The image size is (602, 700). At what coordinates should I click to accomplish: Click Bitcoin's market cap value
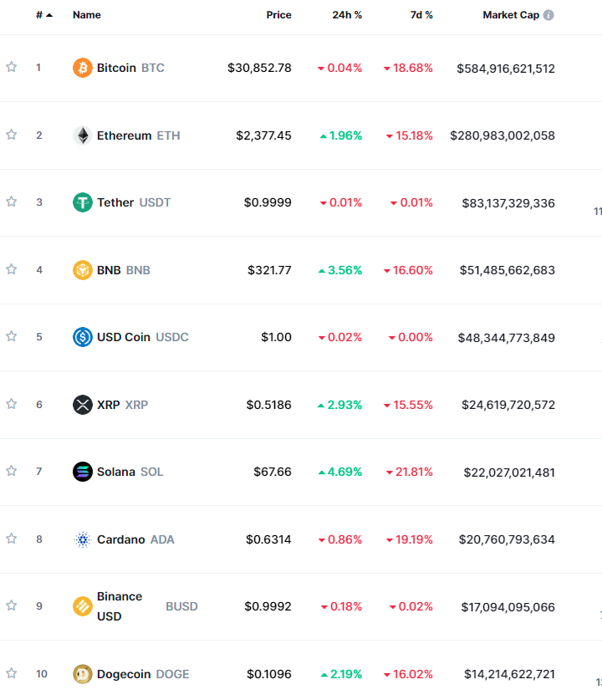(506, 69)
